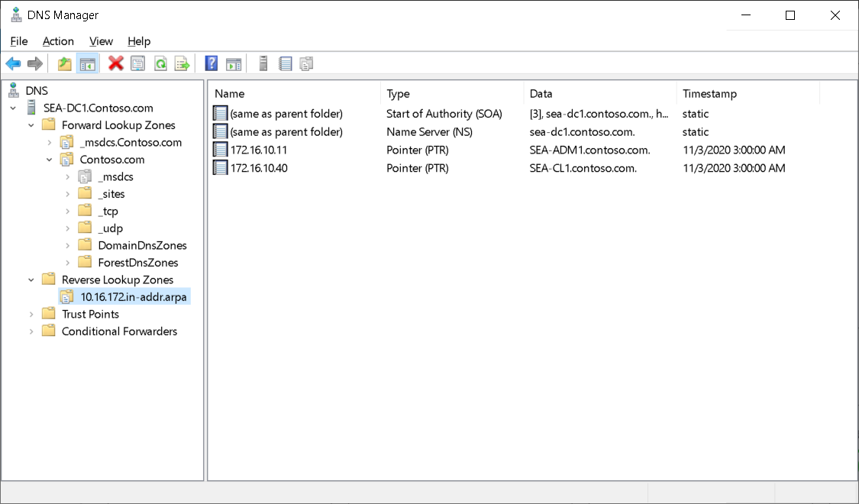859x504 pixels.
Task: Select the _tcp folder in tree
Action: point(108,211)
